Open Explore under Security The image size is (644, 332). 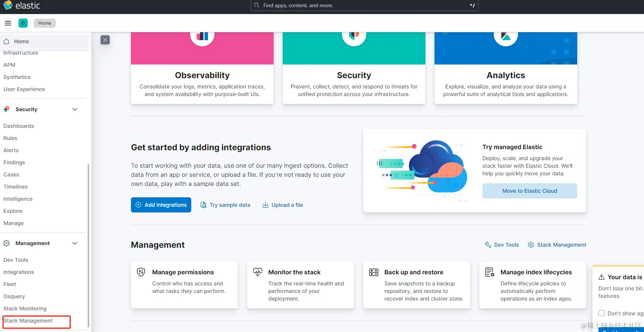pos(13,211)
